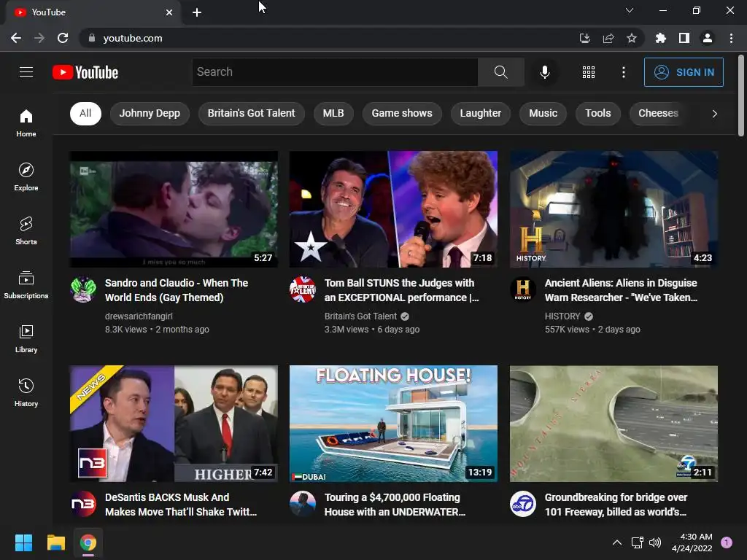Open the YouTube hamburger guide menu
Screen dimensions: 747x560
pos(26,72)
